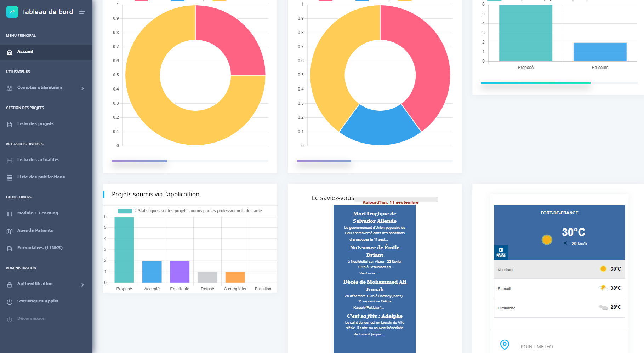Viewport: 644px width, 353px height.
Task: Click the POINT METEO label
Action: (x=537, y=347)
